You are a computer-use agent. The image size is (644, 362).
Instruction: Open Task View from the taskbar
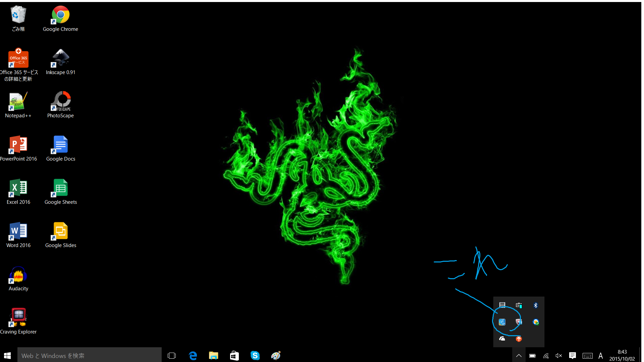click(x=172, y=355)
